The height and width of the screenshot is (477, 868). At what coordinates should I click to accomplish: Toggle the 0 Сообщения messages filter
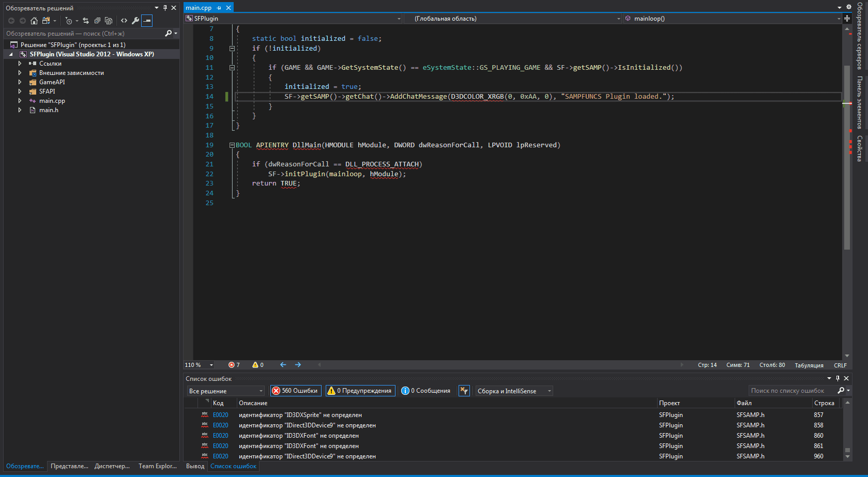coord(426,391)
